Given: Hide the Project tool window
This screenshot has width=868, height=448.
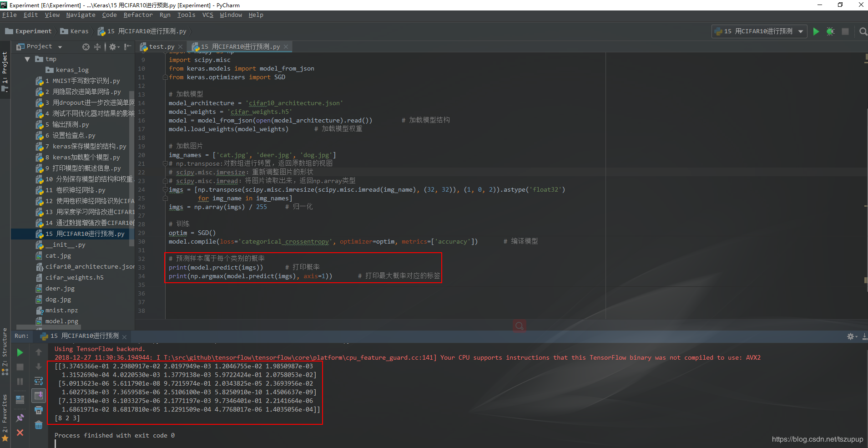Looking at the screenshot, I should pos(128,46).
